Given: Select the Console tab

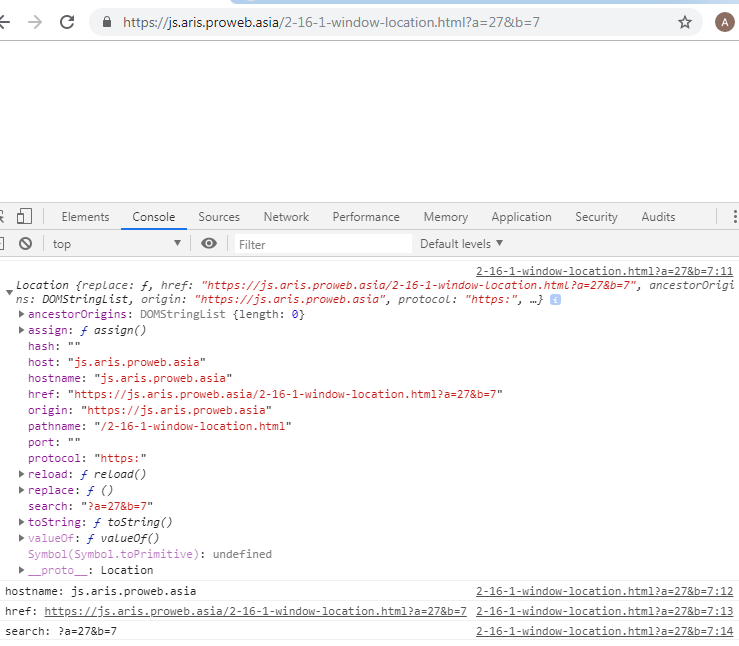Looking at the screenshot, I should point(154,217).
